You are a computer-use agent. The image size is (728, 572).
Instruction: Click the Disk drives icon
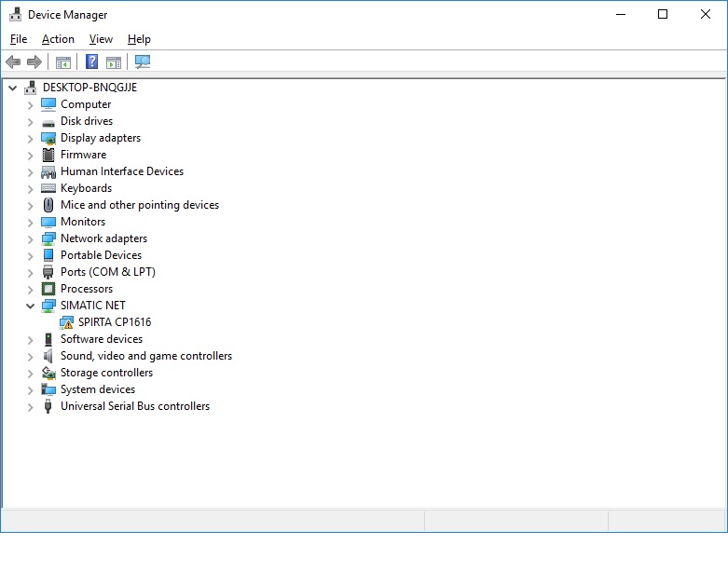tap(48, 123)
